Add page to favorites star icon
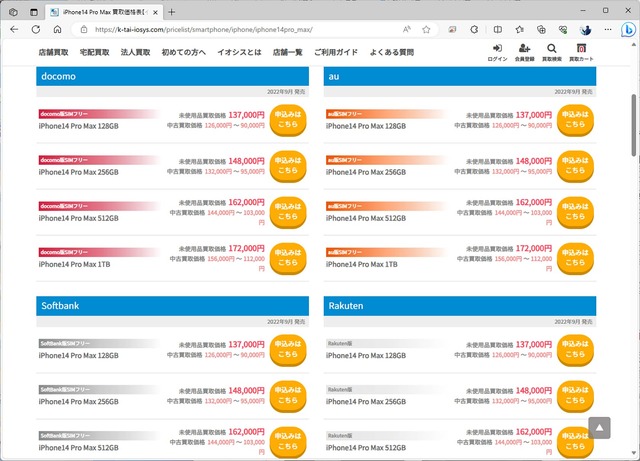640x461 pixels. [x=427, y=29]
